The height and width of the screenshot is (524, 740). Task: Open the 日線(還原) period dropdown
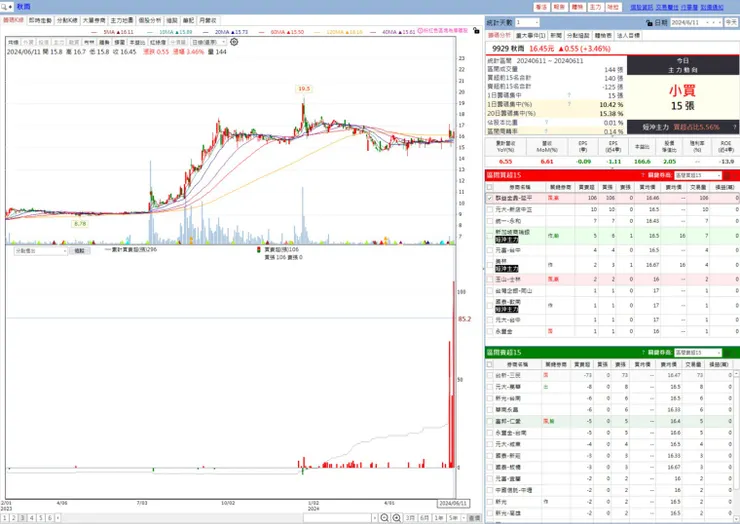point(209,42)
